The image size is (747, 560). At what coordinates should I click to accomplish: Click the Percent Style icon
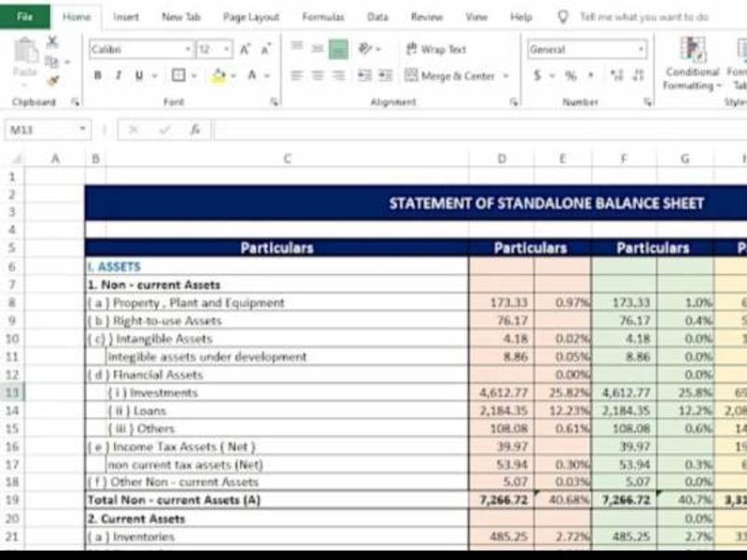[571, 76]
